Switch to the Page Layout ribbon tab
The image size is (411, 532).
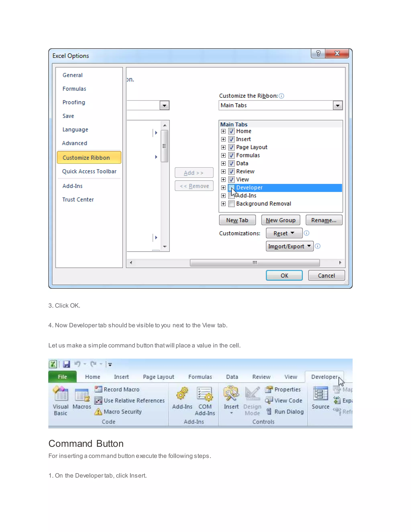(159, 377)
